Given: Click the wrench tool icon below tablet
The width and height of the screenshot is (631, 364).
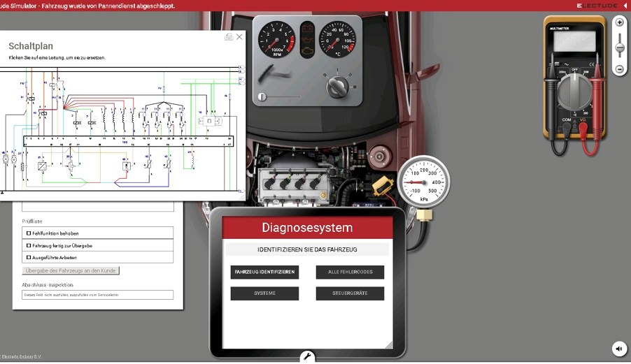Looking at the screenshot, I should (x=307, y=356).
